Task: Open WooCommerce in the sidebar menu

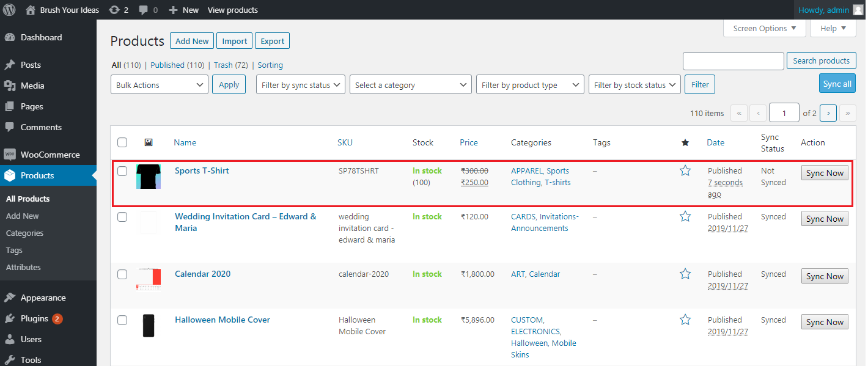Action: 50,155
